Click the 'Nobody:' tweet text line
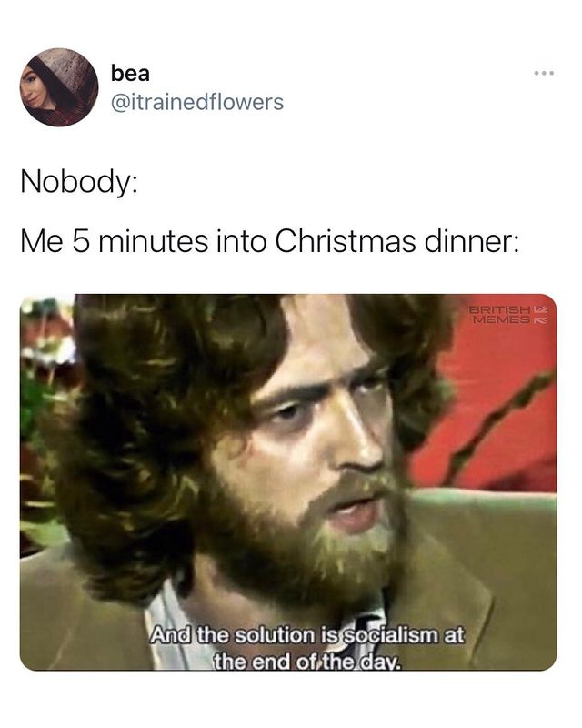Image resolution: width=582 pixels, height=728 pixels. click(78, 181)
